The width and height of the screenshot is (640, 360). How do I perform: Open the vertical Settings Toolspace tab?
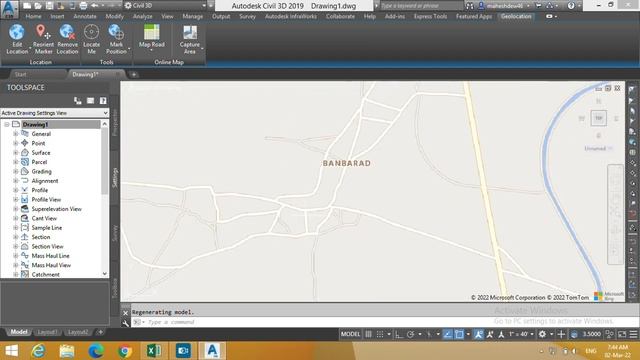point(115,178)
